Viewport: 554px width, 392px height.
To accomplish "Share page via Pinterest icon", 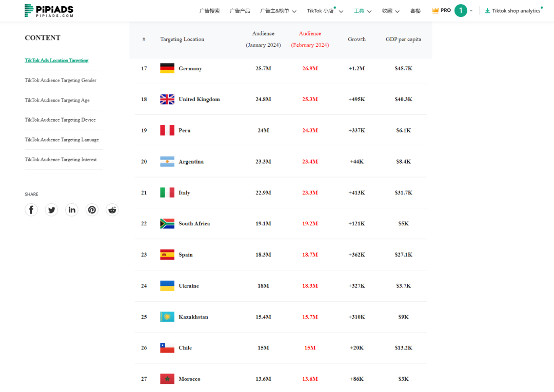I will pyautogui.click(x=92, y=210).
